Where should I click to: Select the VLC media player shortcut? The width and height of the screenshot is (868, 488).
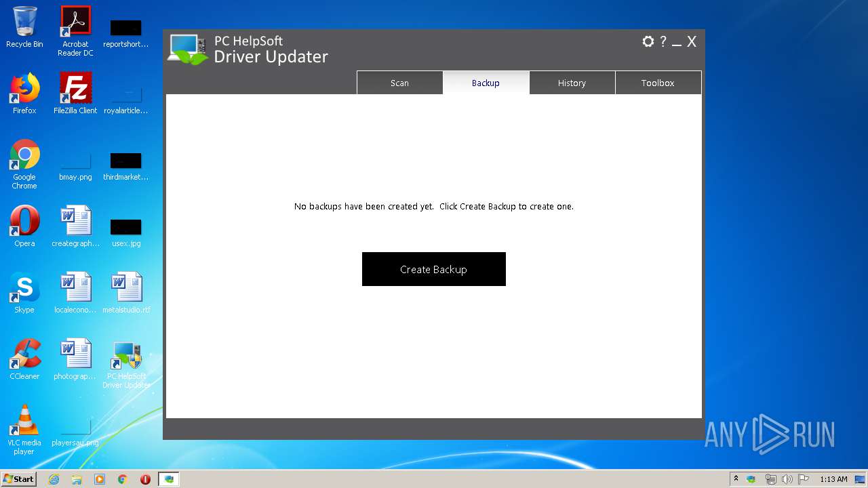point(24,430)
